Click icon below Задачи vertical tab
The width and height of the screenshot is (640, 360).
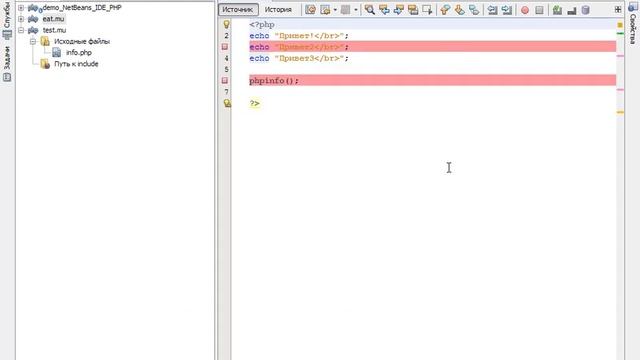[7, 77]
